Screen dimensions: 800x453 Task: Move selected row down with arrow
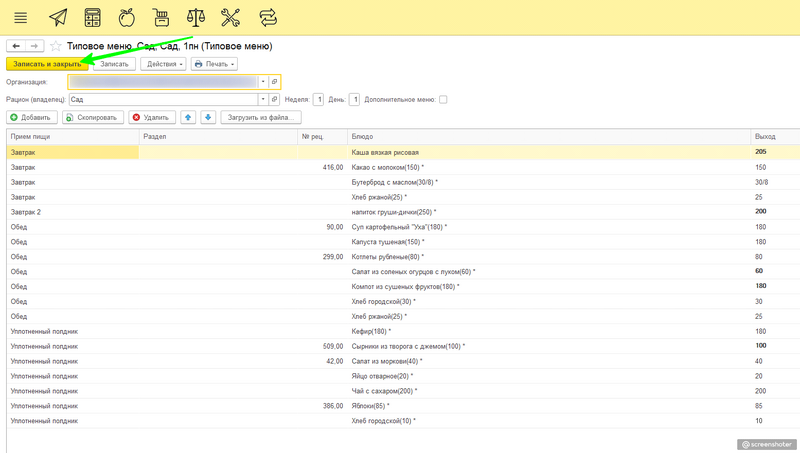pos(208,117)
